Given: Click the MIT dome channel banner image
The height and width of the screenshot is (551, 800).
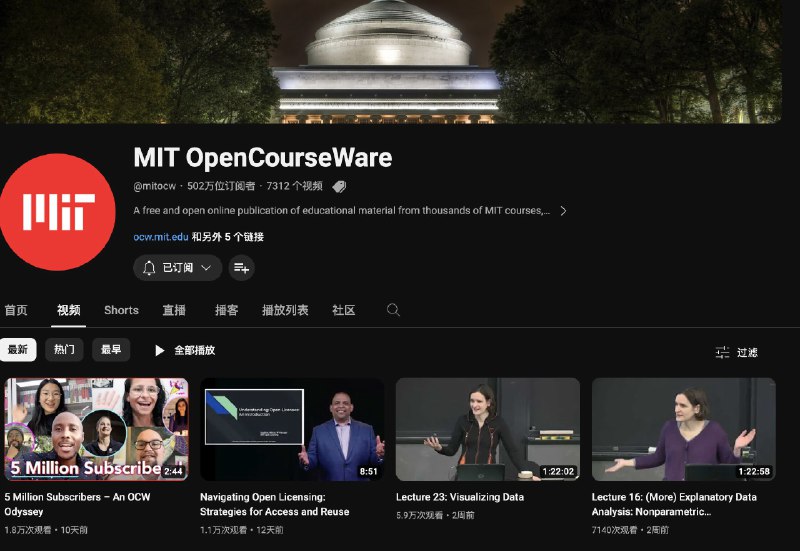Looking at the screenshot, I should pyautogui.click(x=390, y=61).
